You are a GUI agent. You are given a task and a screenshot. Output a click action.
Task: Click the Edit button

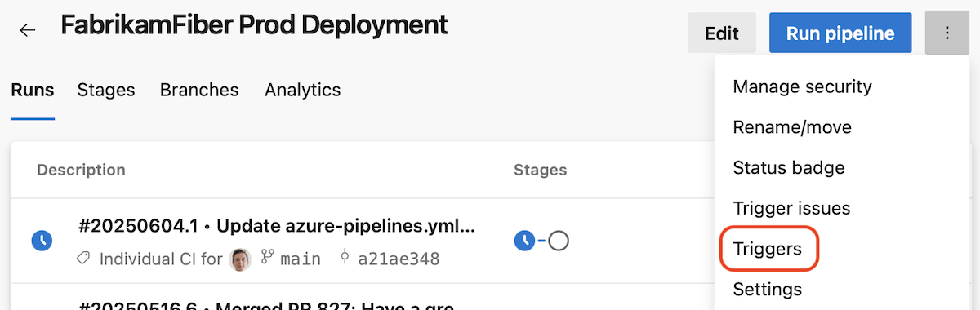[x=722, y=33]
